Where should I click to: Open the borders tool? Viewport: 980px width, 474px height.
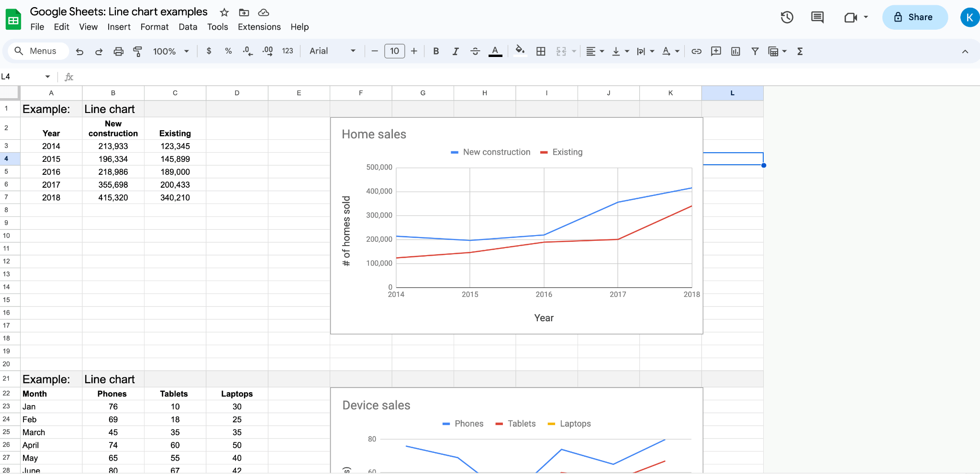(x=541, y=51)
